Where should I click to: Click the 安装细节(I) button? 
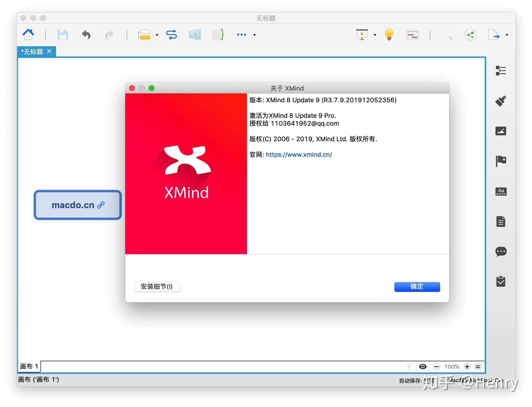click(x=157, y=287)
